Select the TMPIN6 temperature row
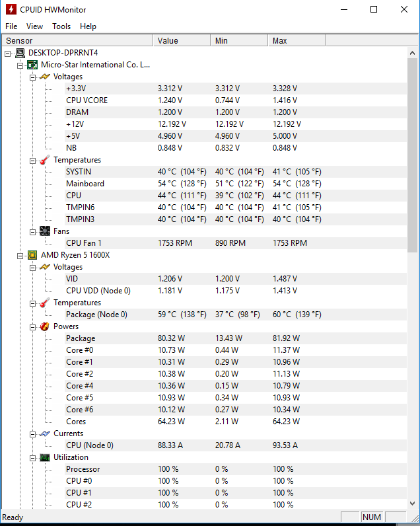The image size is (420, 526). 236,207
